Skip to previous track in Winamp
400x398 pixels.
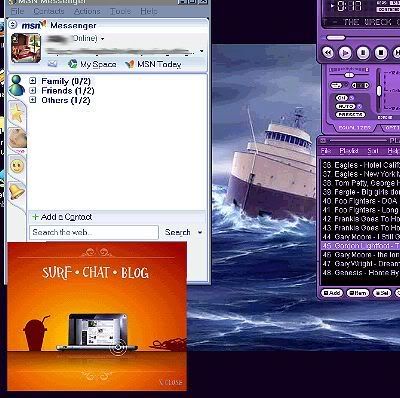[x=328, y=53]
